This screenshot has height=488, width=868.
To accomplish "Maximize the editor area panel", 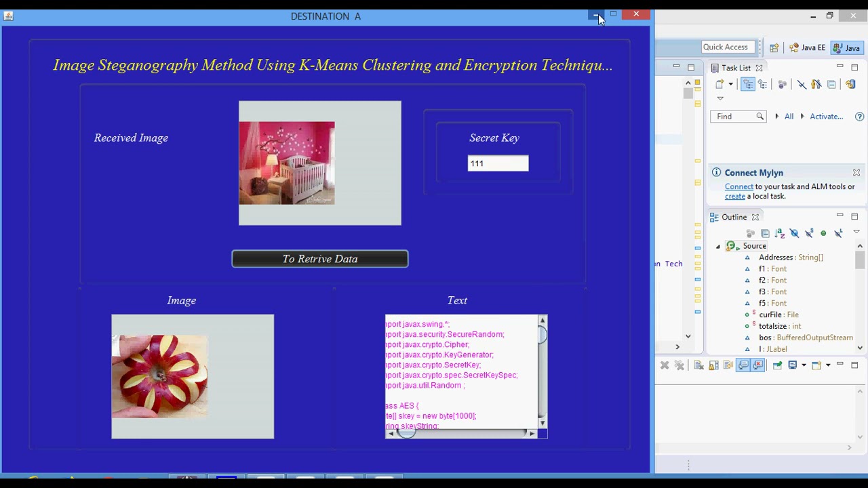I will (691, 67).
